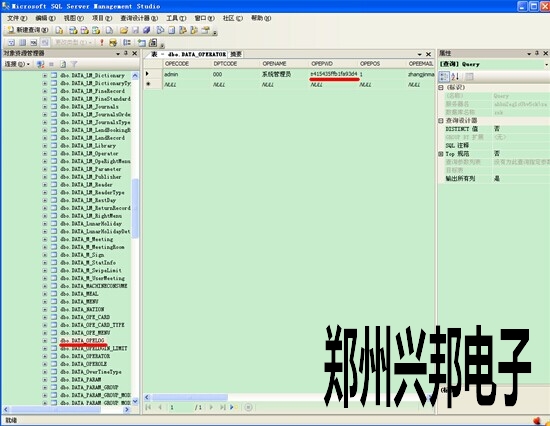Expand the dbo.DATA_NATION tree node
Screen dimensions: 550x426
[x=45, y=309]
